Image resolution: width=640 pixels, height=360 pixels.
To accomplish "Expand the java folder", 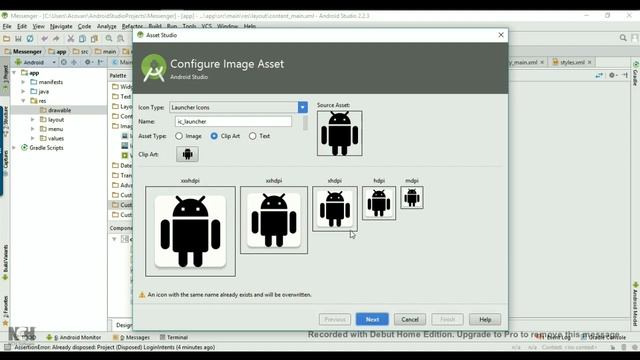I will 23,91.
